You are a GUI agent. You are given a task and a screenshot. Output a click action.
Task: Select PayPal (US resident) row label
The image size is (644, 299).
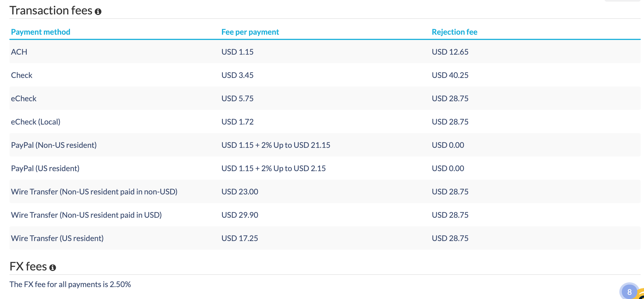click(45, 168)
